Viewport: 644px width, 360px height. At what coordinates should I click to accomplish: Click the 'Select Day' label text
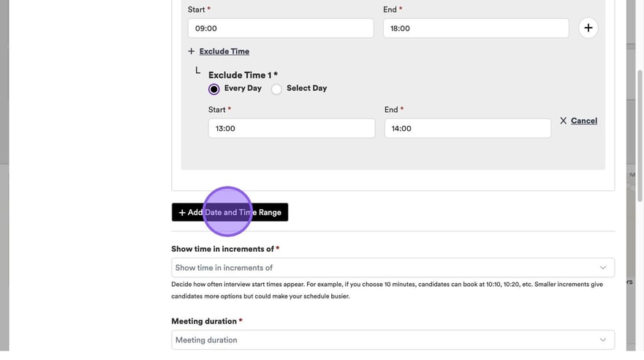(306, 89)
